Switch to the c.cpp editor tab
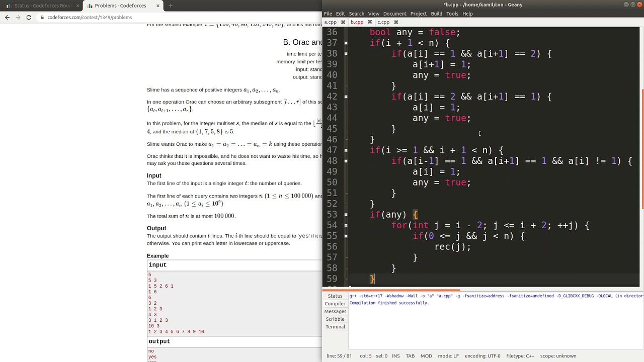 coord(383,22)
